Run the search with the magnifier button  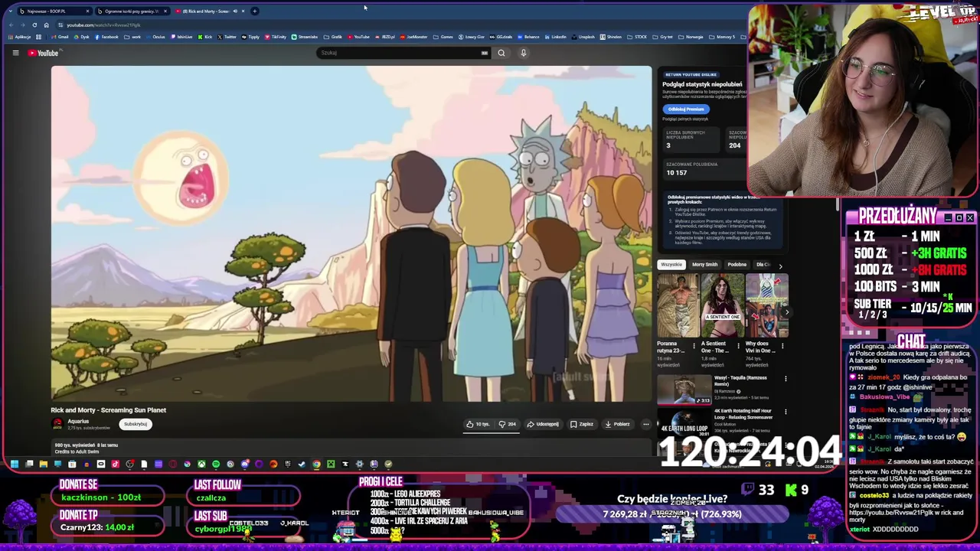point(501,53)
